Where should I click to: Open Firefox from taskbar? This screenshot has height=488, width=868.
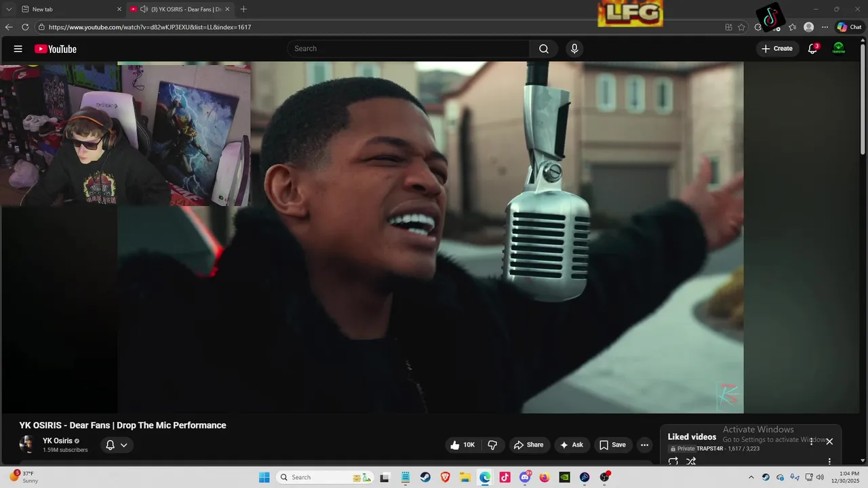pos(545,477)
